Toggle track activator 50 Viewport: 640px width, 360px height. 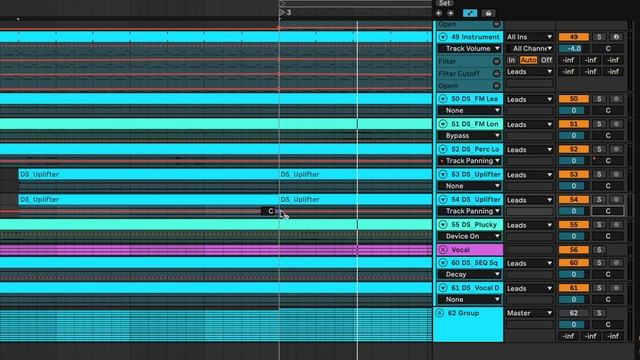pyautogui.click(x=573, y=99)
